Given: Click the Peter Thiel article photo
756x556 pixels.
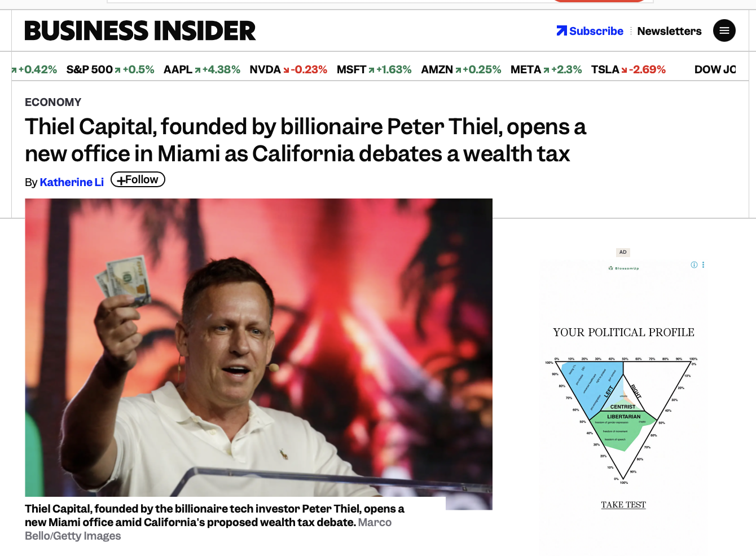Looking at the screenshot, I should click(x=258, y=347).
